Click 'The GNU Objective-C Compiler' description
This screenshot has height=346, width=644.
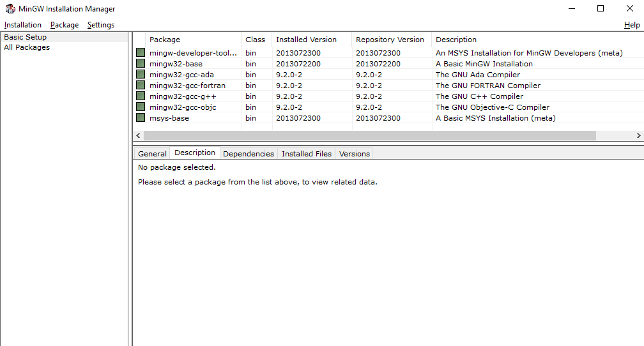tap(493, 107)
